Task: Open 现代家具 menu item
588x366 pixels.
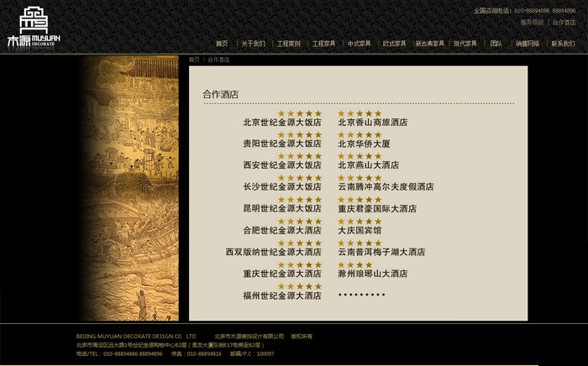Action: click(465, 44)
